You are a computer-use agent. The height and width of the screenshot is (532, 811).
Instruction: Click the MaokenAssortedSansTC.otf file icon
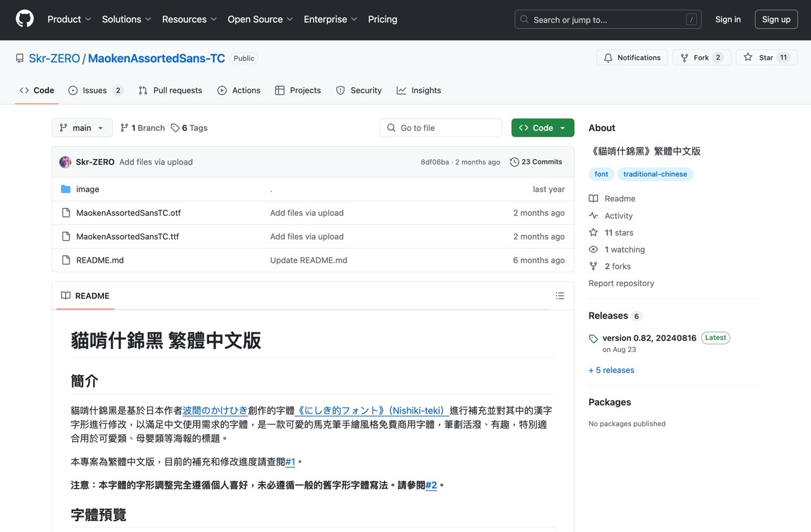pos(66,213)
